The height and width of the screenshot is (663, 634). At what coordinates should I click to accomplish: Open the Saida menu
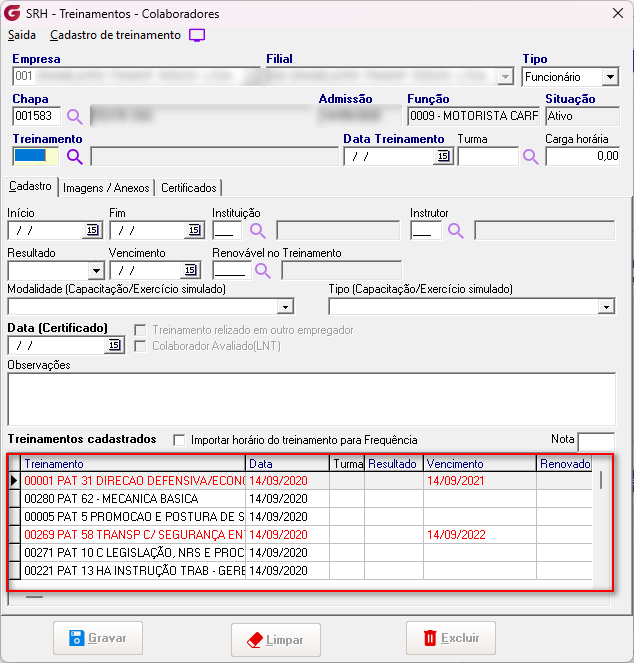tap(22, 35)
